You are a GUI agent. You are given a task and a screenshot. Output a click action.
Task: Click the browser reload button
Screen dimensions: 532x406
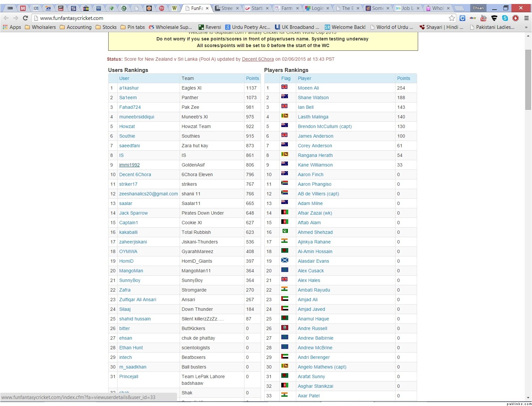[x=25, y=18]
